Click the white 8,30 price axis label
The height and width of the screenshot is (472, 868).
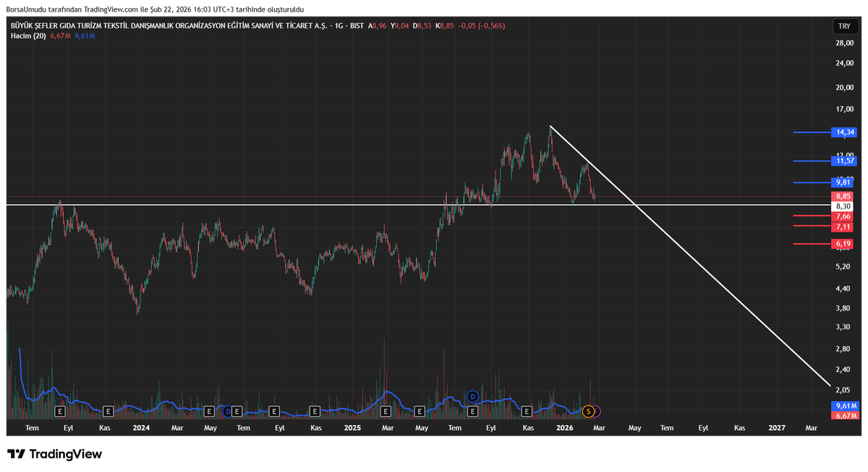pos(843,206)
